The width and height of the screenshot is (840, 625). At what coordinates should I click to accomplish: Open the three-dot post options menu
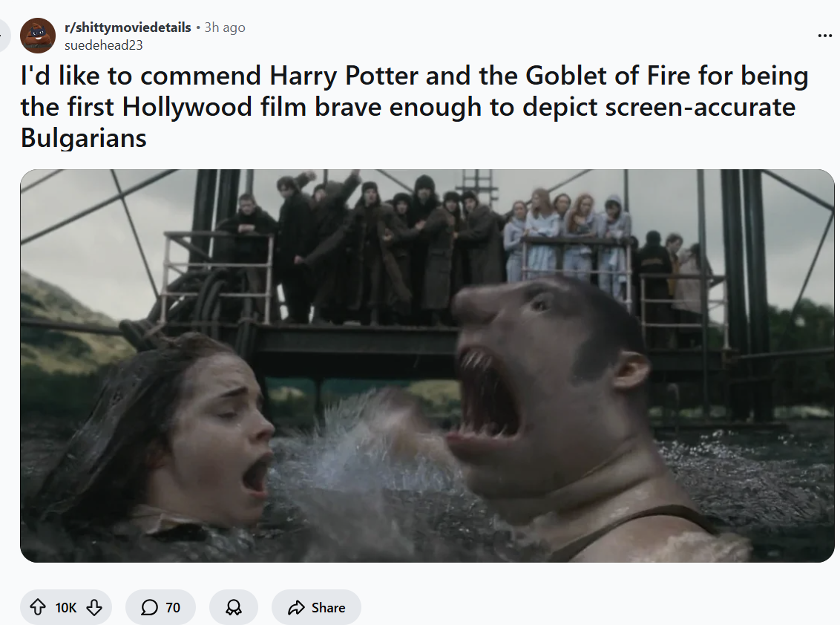(x=824, y=36)
